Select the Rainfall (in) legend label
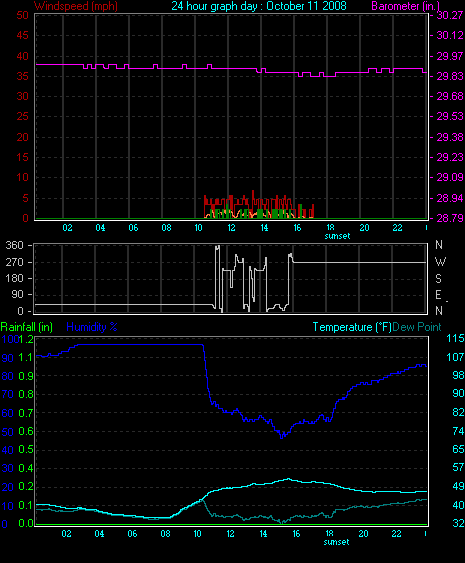The width and height of the screenshot is (465, 563). (27, 327)
